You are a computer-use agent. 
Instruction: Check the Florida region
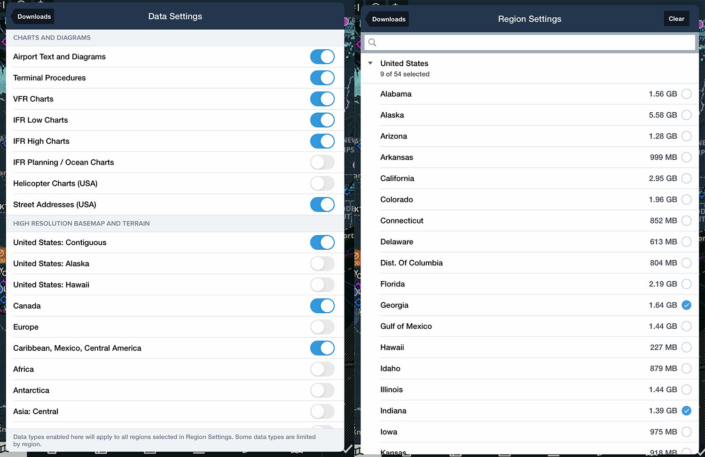(686, 284)
